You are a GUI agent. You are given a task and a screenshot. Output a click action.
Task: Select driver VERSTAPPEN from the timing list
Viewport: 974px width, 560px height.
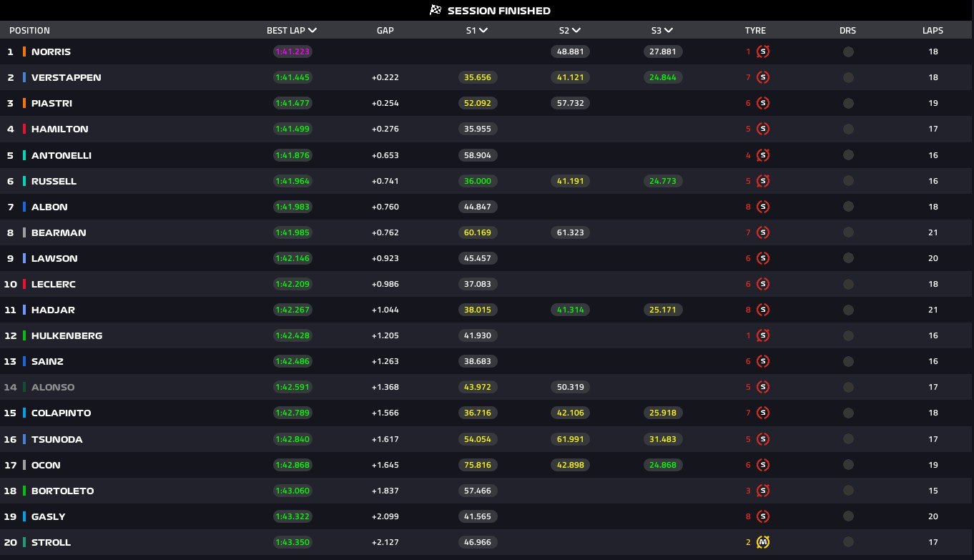67,77
